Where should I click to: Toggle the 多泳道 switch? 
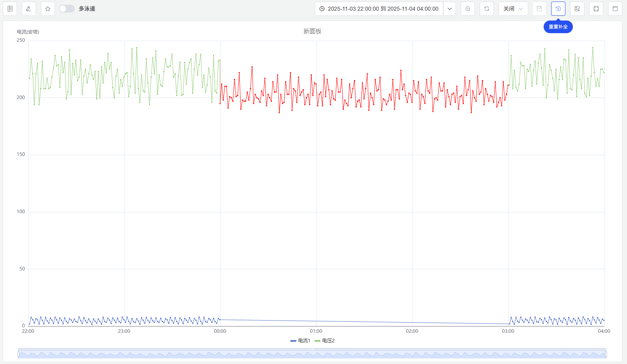[66, 9]
